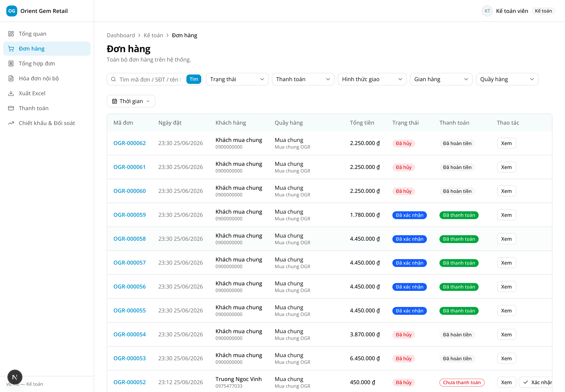Select the Đơn hàng cart icon
Viewport: 565px width, 392px height.
(11, 49)
